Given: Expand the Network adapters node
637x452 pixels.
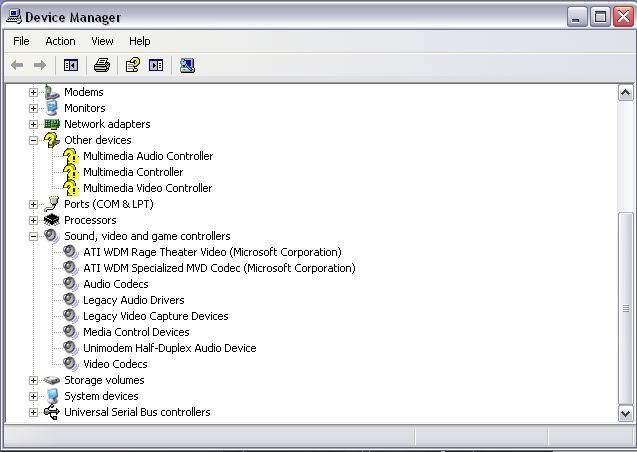Looking at the screenshot, I should pyautogui.click(x=33, y=124).
